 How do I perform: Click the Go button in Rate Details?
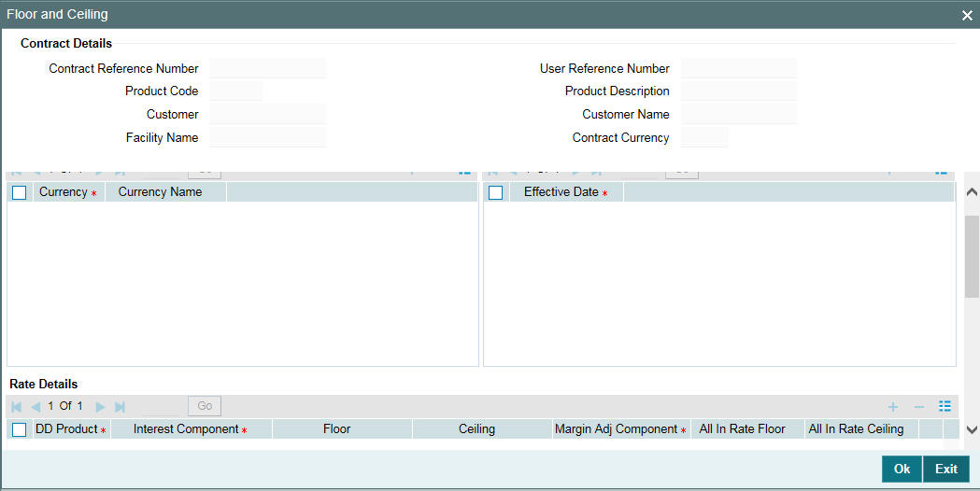coord(205,406)
